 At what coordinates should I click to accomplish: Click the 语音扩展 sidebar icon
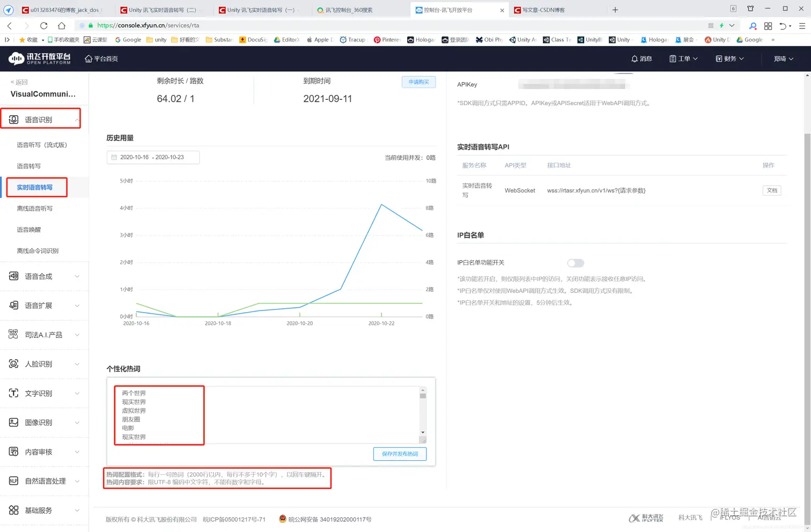click(14, 305)
